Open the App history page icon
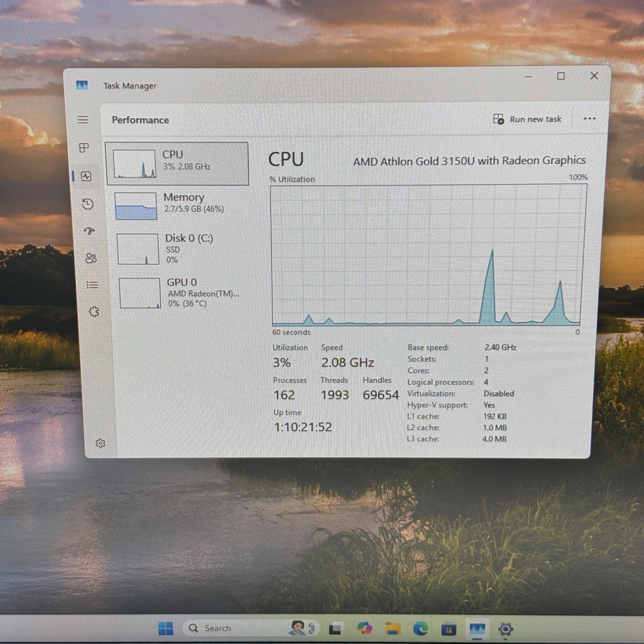The height and width of the screenshot is (644, 644). pos(88,204)
